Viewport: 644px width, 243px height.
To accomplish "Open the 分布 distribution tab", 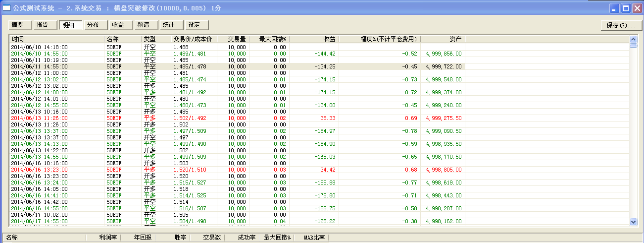I will click(x=95, y=25).
